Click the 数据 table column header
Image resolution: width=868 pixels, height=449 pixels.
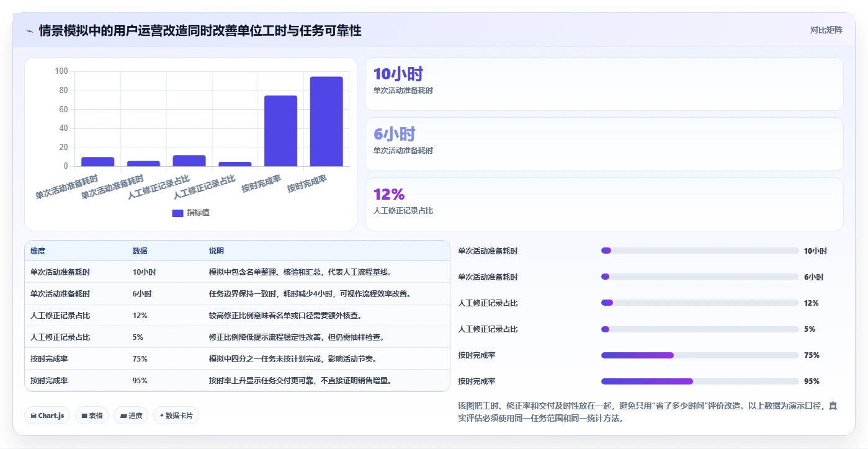pyautogui.click(x=140, y=251)
